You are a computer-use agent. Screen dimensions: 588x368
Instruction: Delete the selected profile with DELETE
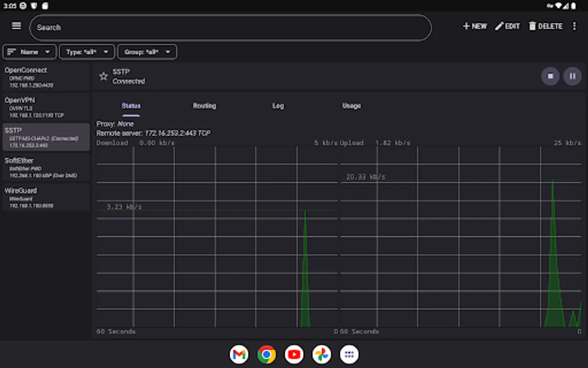[x=546, y=26]
